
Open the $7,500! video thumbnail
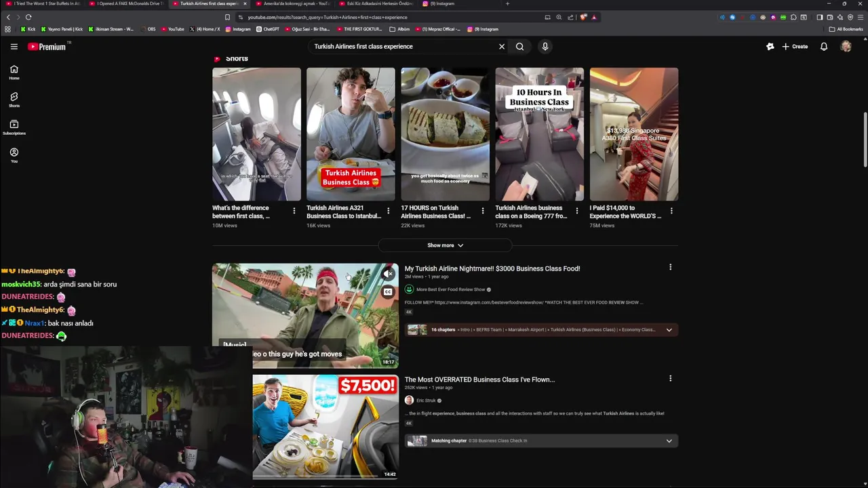click(325, 427)
